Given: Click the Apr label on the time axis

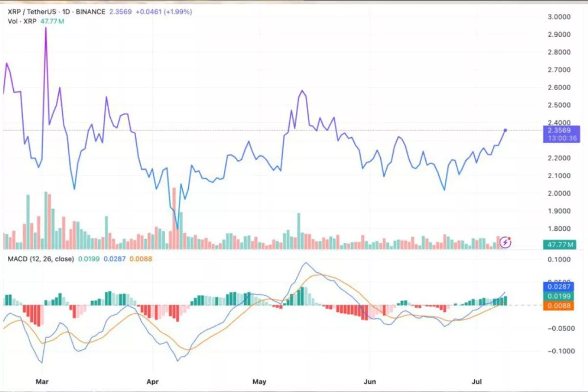Looking at the screenshot, I should coord(152,381).
